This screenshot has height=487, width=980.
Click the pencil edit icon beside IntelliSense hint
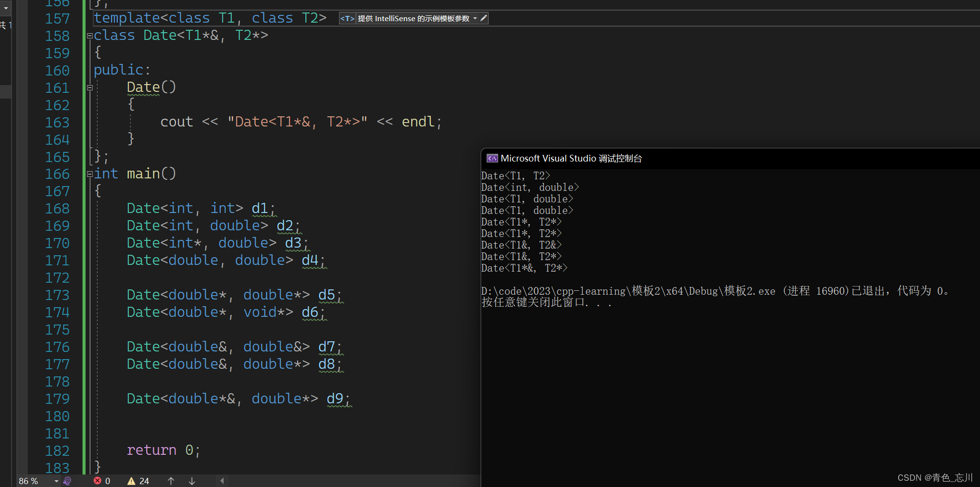click(x=484, y=18)
